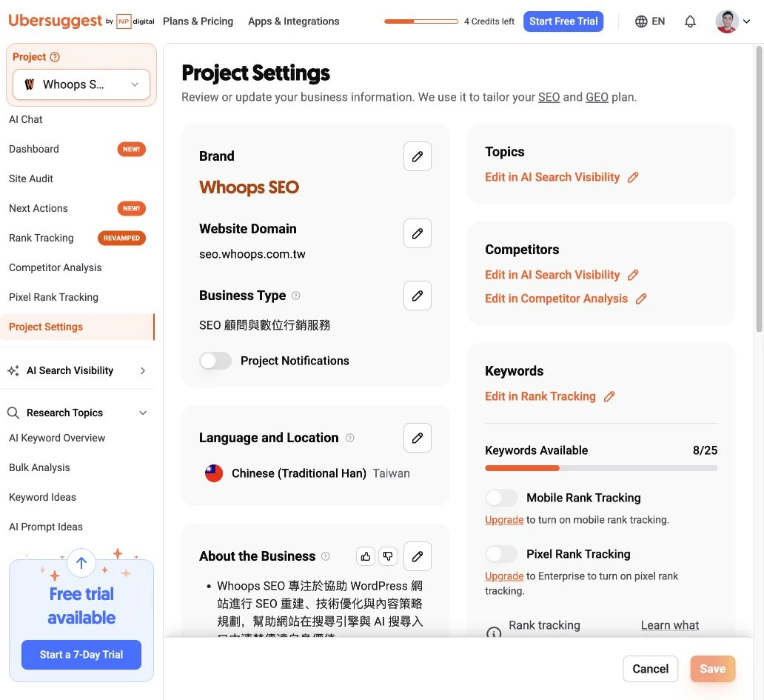
Task: Click the globe language icon
Action: [641, 21]
